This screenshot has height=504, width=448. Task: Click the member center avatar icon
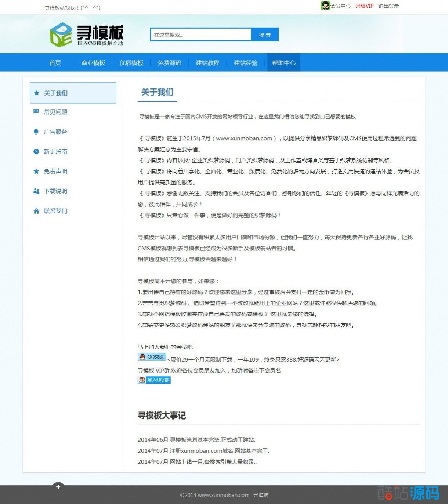coord(325,6)
